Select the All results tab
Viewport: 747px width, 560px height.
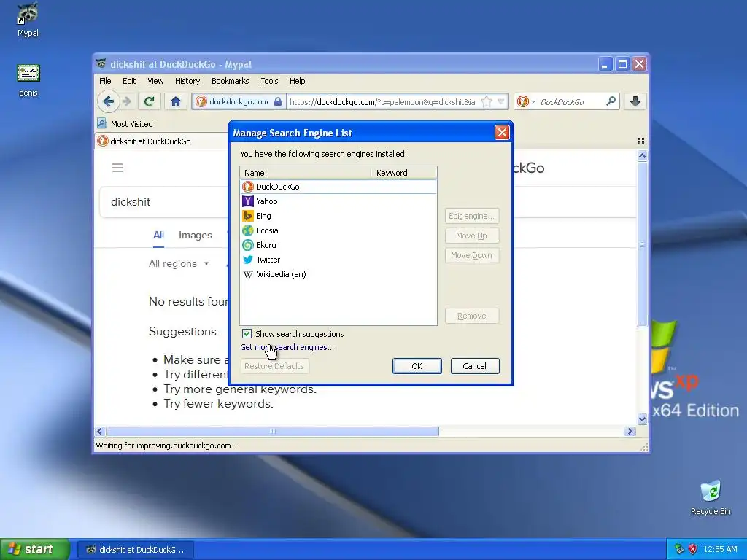158,236
